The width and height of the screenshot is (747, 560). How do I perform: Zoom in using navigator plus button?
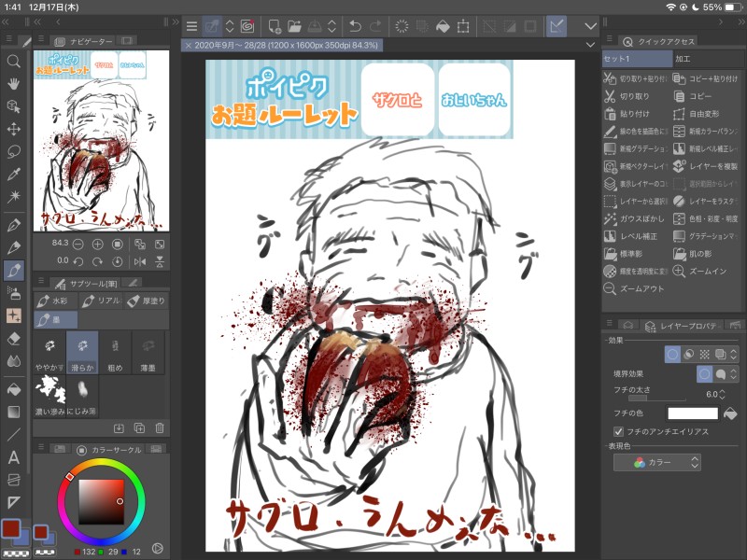tap(98, 245)
